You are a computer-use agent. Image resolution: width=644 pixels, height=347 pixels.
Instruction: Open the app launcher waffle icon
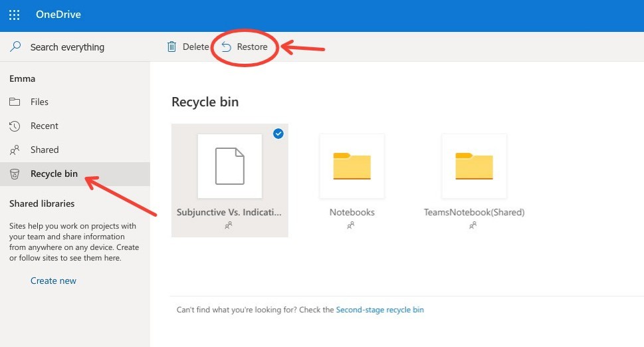pyautogui.click(x=15, y=15)
